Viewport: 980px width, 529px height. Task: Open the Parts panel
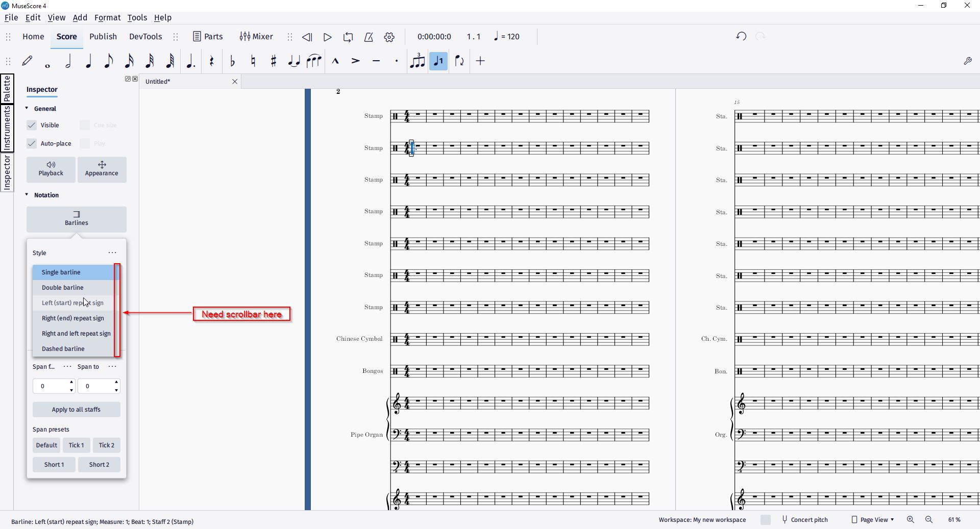pyautogui.click(x=207, y=36)
